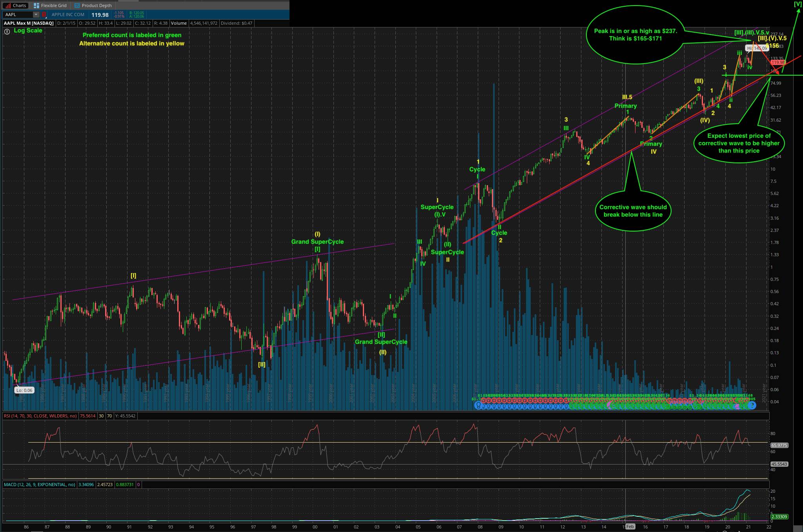Click the RSI axis value bubble 45.5543

(779, 464)
